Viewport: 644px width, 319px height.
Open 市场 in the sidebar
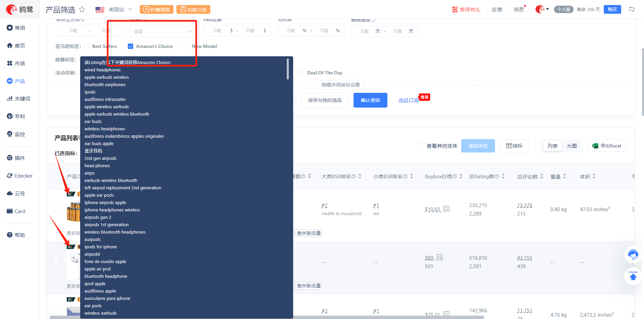click(20, 63)
